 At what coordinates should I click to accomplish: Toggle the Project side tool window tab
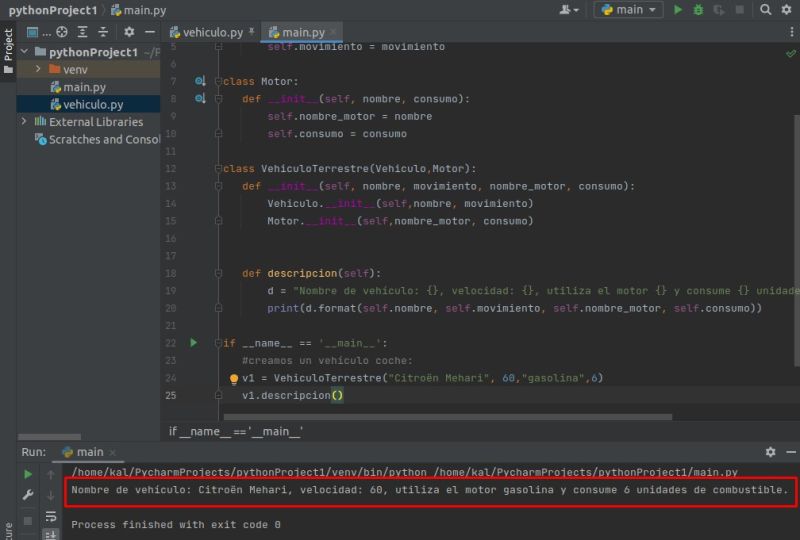pos(8,50)
